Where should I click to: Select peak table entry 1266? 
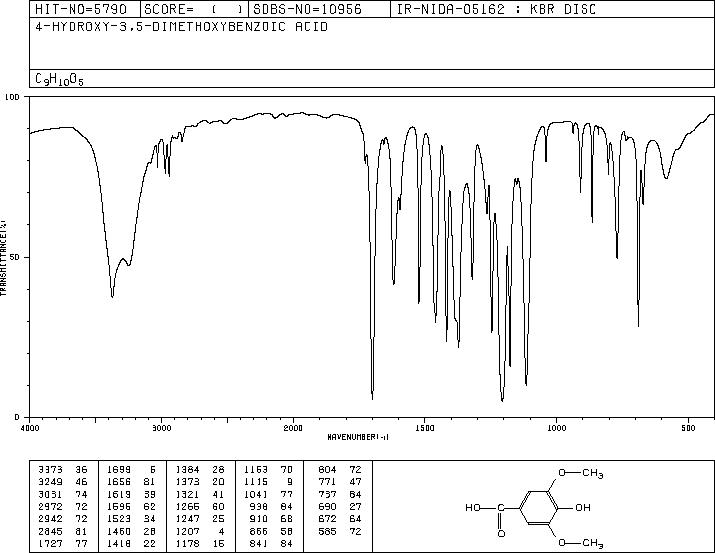coord(200,506)
